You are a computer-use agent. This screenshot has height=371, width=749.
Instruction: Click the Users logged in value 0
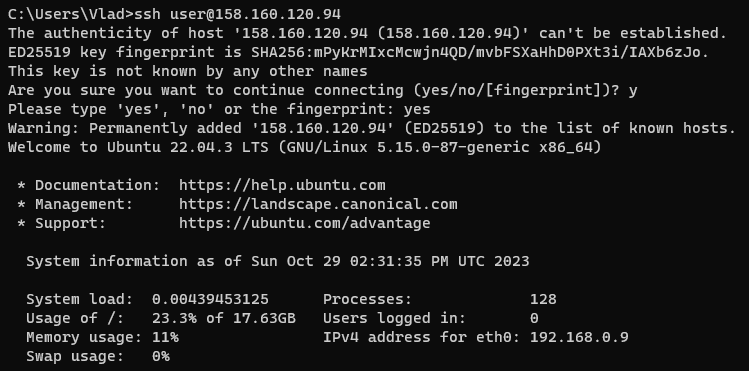click(534, 318)
